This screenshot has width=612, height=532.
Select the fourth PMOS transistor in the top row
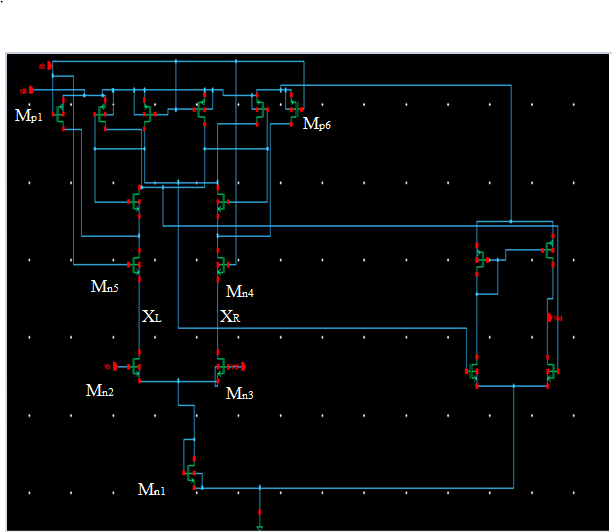201,110
